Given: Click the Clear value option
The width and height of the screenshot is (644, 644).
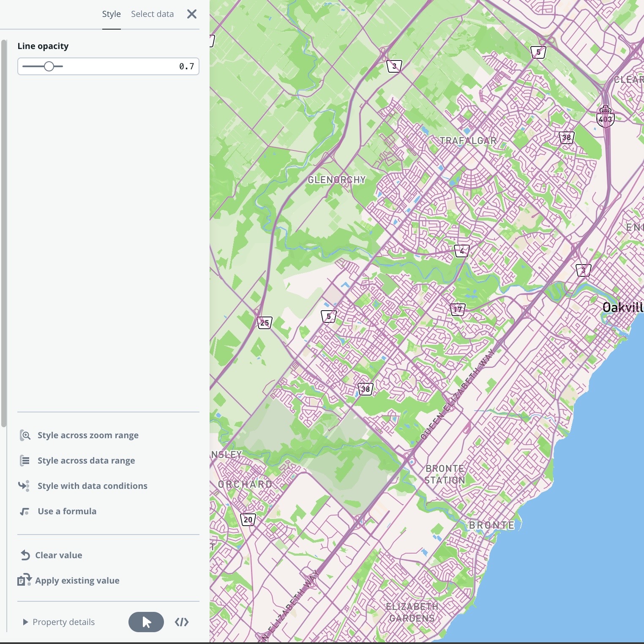Looking at the screenshot, I should (59, 555).
